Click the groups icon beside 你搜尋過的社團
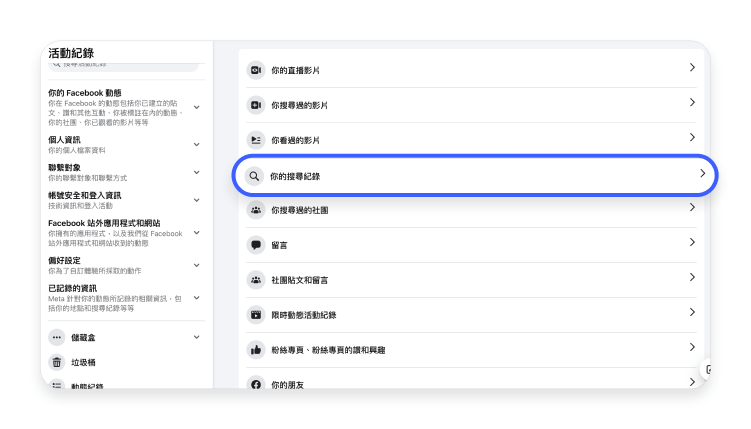 (256, 210)
